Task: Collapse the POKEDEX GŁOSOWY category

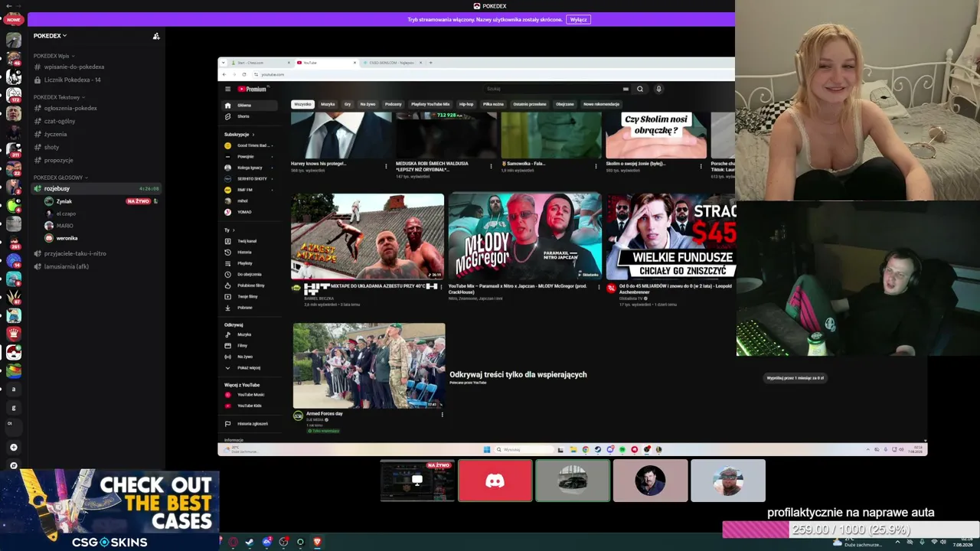Action: [x=60, y=178]
